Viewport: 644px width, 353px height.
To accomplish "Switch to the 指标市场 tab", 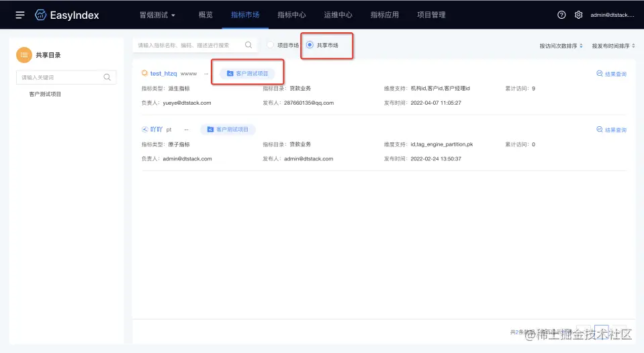I will click(245, 15).
